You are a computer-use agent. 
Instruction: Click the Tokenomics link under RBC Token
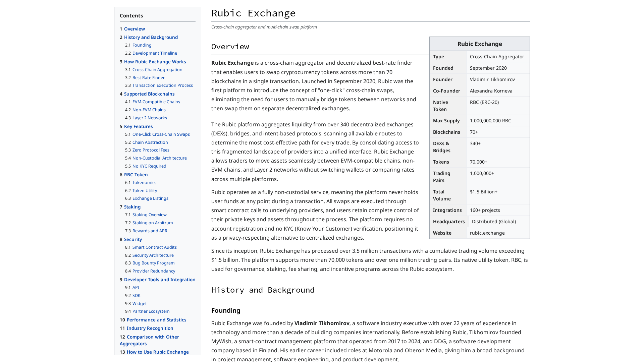(144, 182)
